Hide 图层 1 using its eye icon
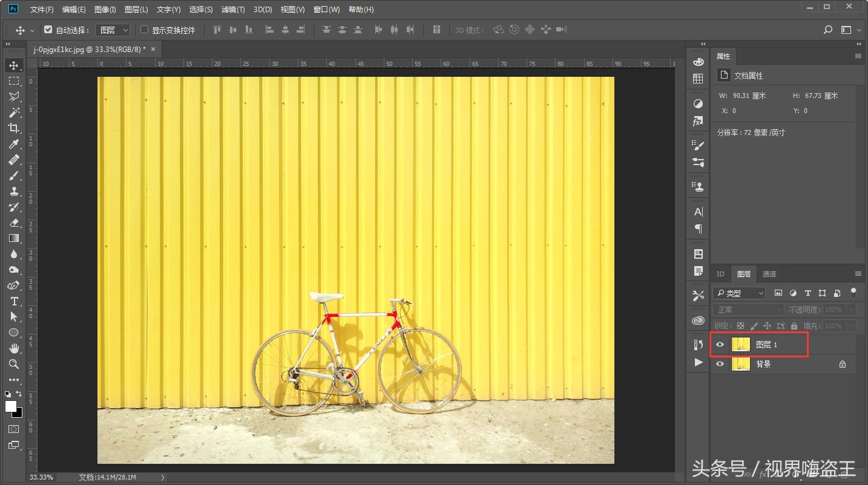 (x=720, y=345)
